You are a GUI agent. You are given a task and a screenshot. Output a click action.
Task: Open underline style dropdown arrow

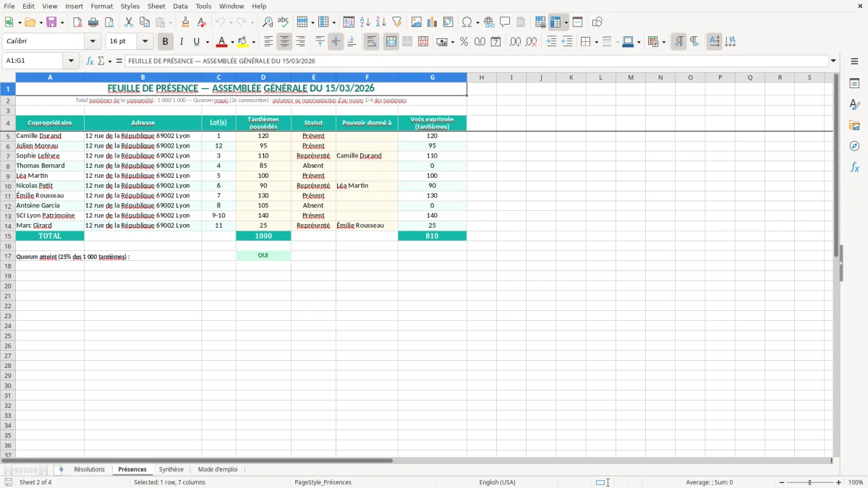pos(207,42)
